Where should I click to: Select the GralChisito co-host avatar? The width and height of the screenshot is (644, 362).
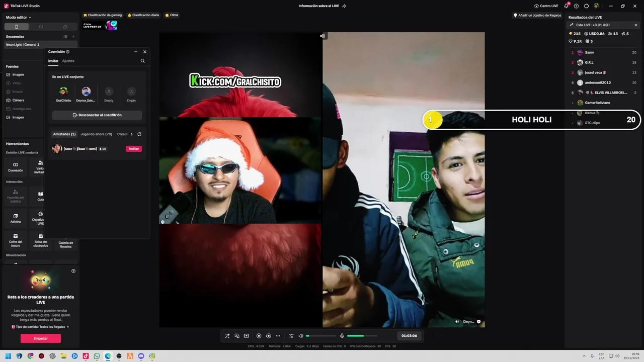63,92
